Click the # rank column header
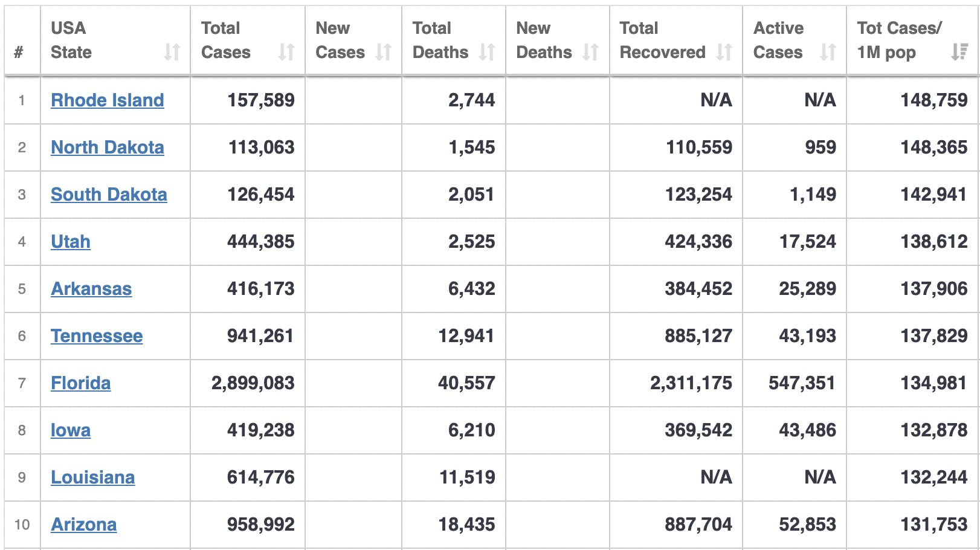The image size is (980, 550). (19, 53)
